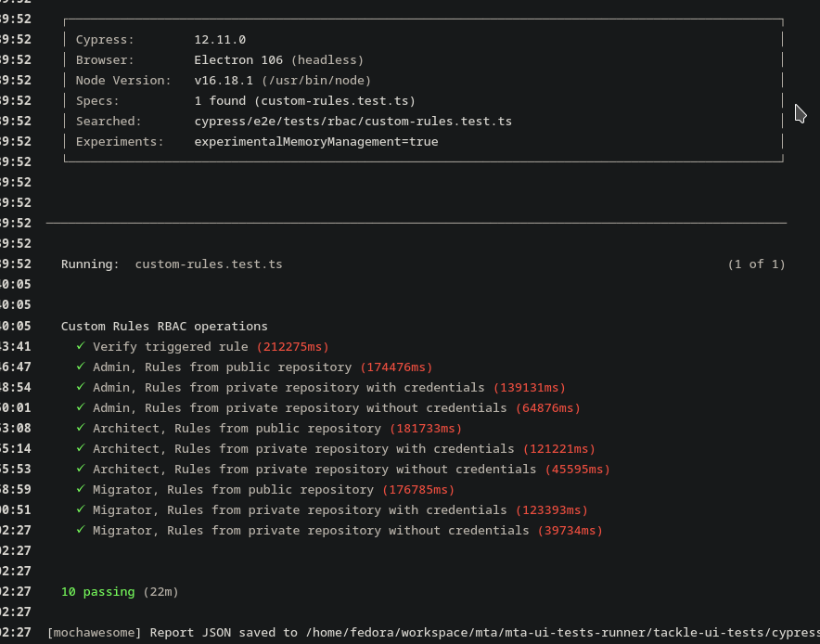
Task: Click the experimentalMemoryManagement=true experiments value
Action: [315, 142]
